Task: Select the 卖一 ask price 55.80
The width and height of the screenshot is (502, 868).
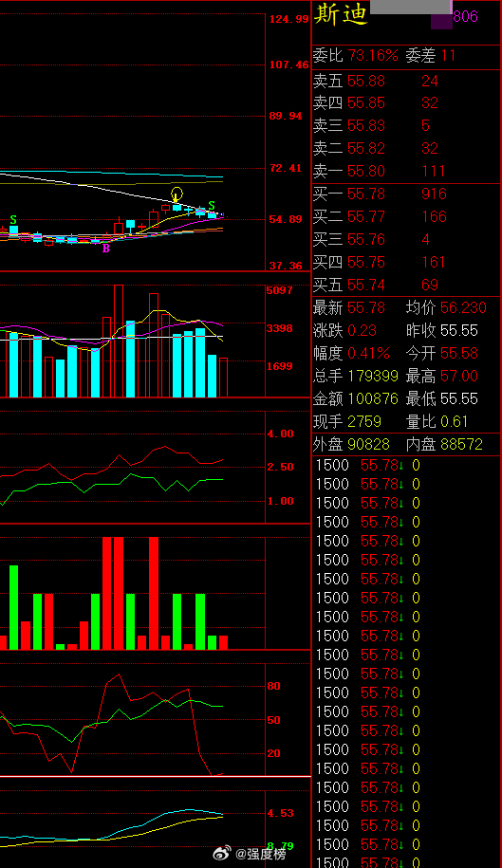Action: pos(366,171)
